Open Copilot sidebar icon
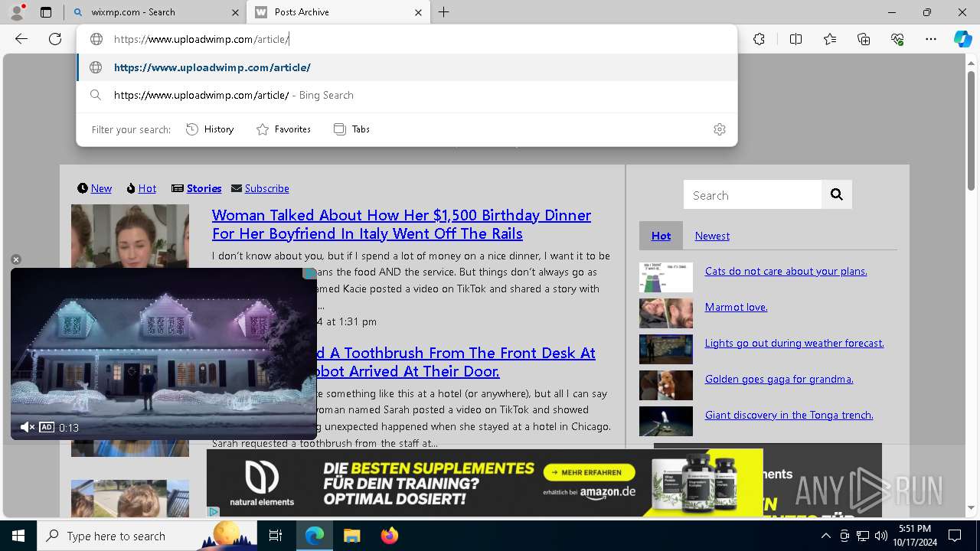 [962, 39]
